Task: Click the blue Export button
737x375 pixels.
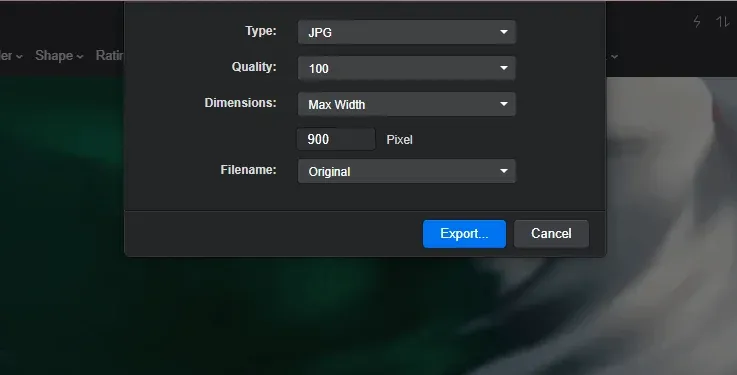Action: [464, 234]
